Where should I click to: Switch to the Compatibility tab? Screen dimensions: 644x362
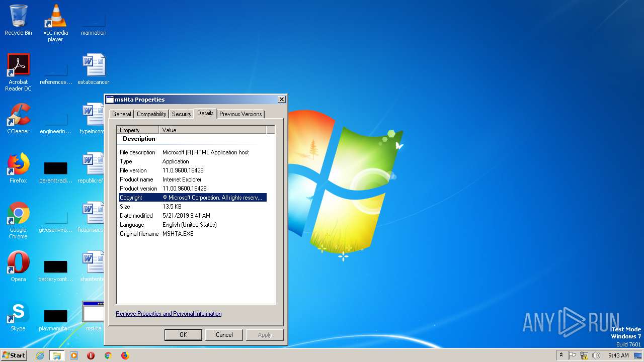tap(151, 114)
